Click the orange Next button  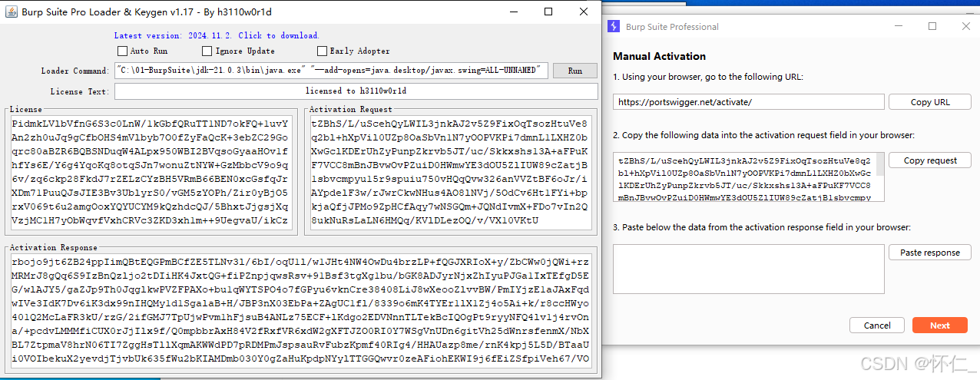click(x=940, y=325)
